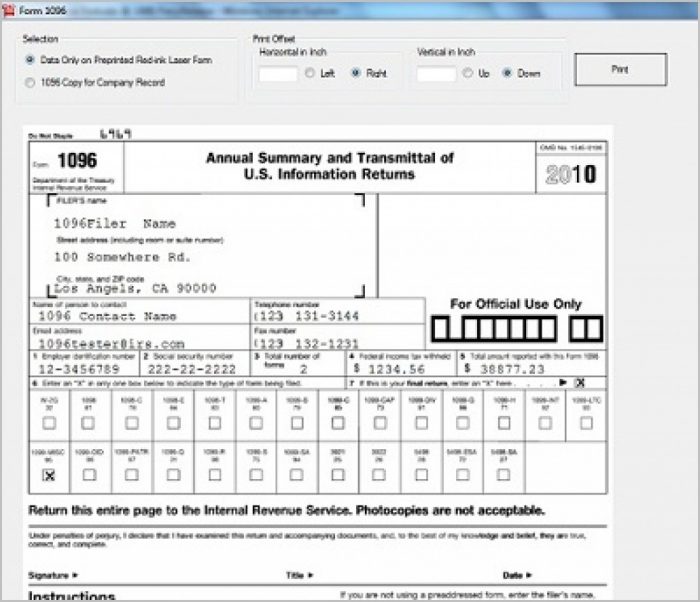Check the 5498-ESA form type box

point(462,475)
